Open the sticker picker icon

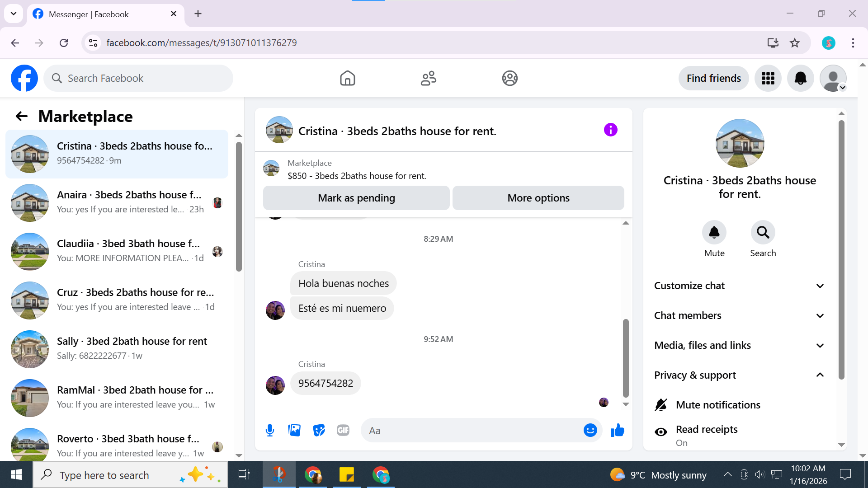[319, 430]
